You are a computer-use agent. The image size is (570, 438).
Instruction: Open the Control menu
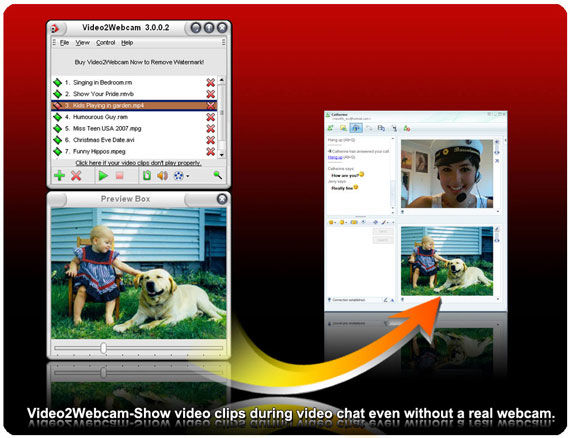coord(105,43)
